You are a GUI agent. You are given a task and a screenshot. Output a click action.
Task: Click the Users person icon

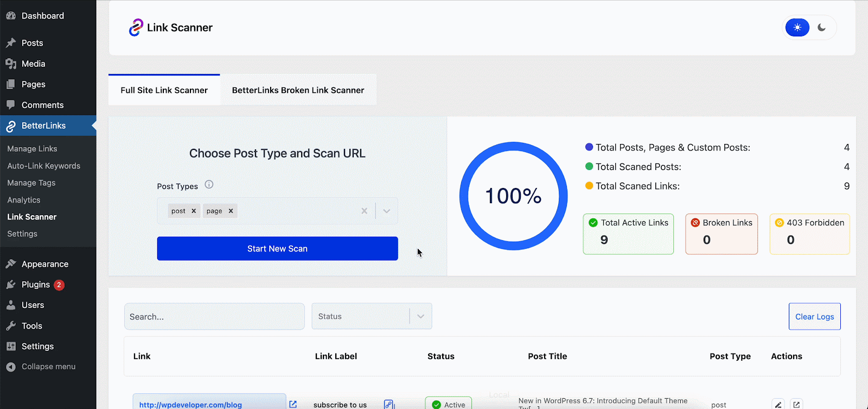pyautogui.click(x=11, y=305)
